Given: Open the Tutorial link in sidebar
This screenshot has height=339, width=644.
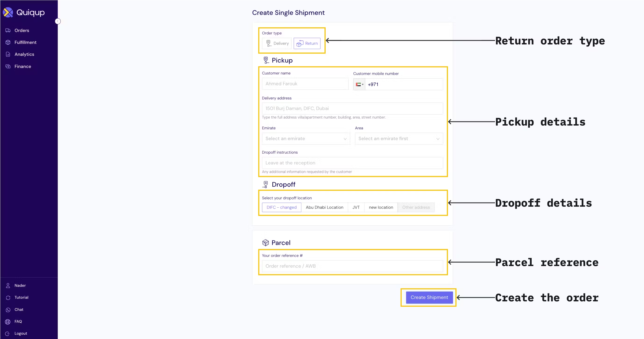Looking at the screenshot, I should coord(21,297).
